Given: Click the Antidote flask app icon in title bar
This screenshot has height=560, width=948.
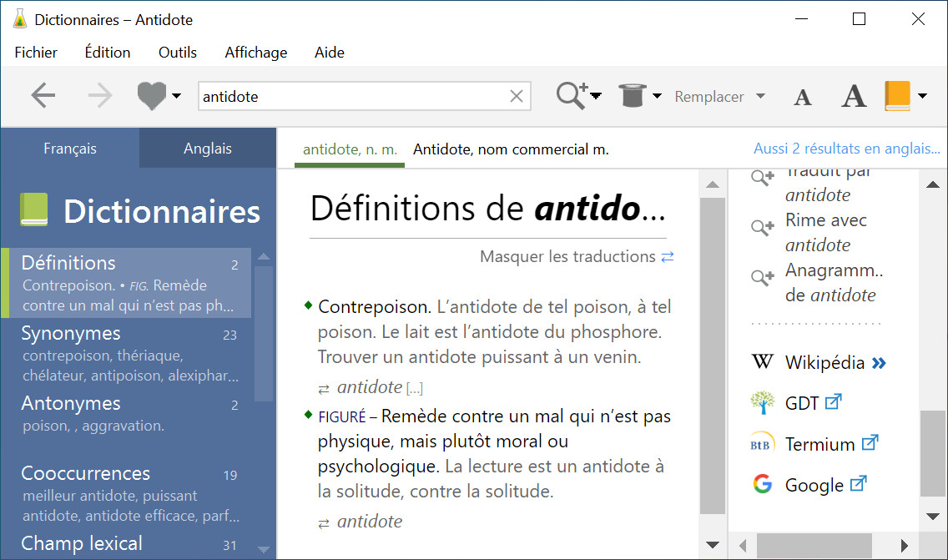Looking at the screenshot, I should (20, 18).
